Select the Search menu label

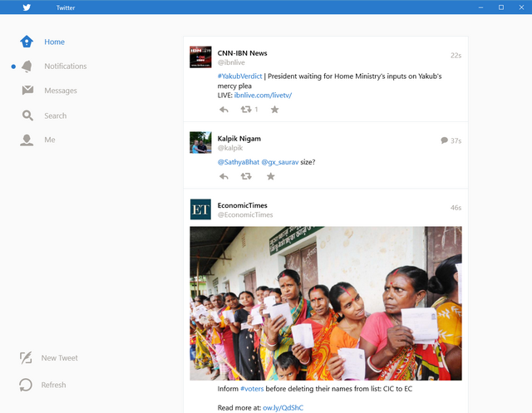[x=56, y=116]
